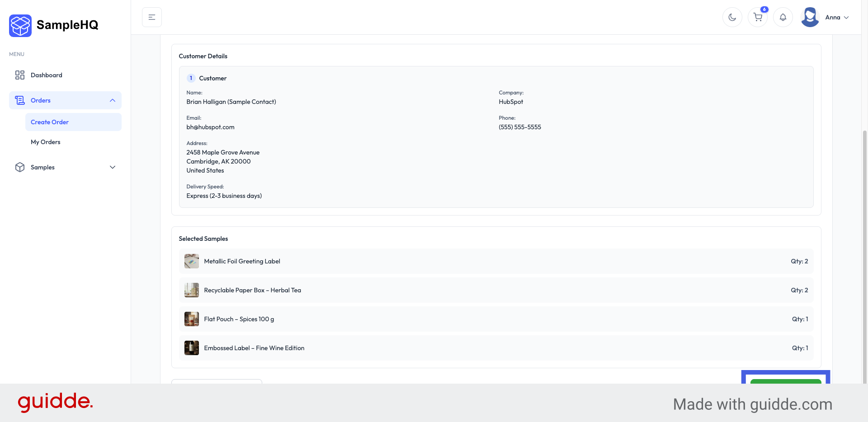Click the Metallic Foil Greeting Label name
Image resolution: width=868 pixels, height=422 pixels.
[x=242, y=261]
